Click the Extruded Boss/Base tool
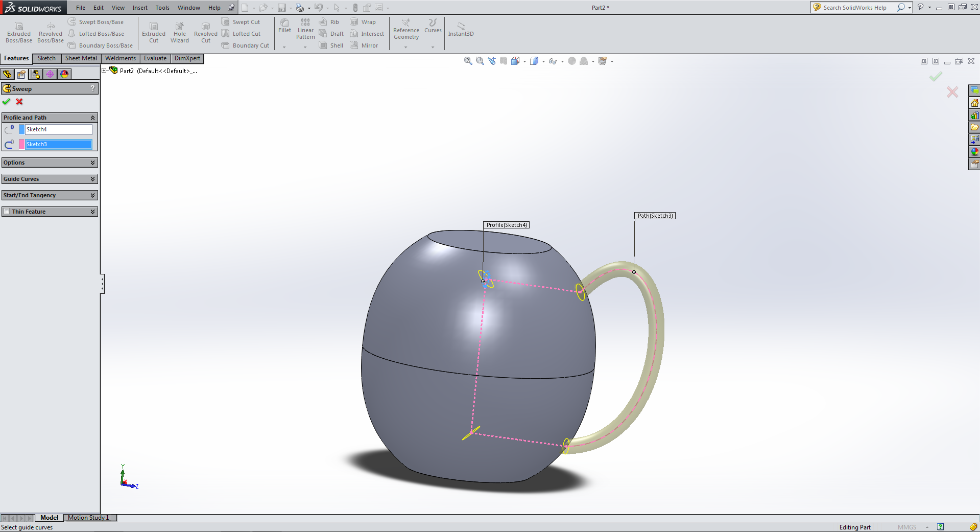 pyautogui.click(x=19, y=33)
